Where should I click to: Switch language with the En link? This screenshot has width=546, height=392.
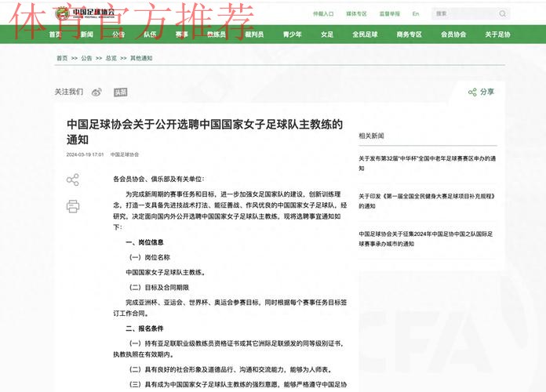pos(416,14)
